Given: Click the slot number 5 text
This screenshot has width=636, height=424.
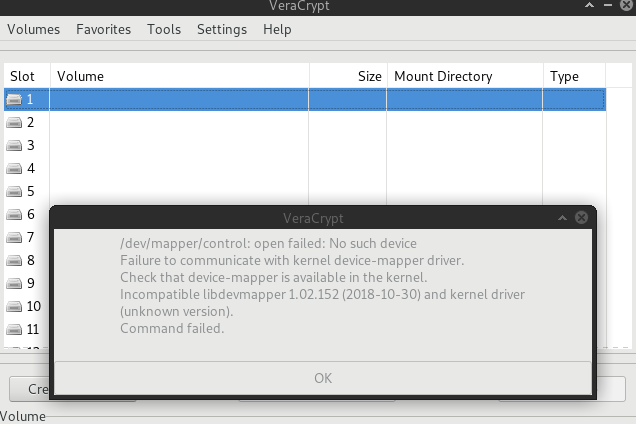Looking at the screenshot, I should click(31, 191).
